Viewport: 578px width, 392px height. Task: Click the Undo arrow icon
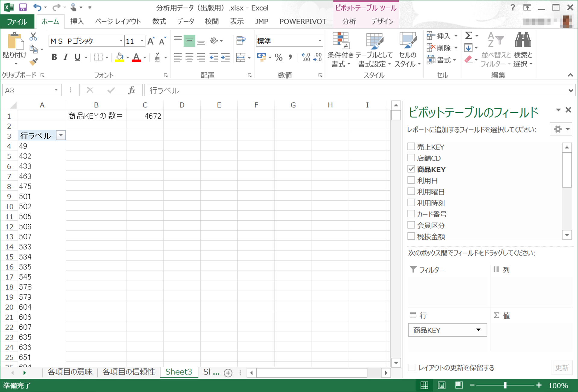(37, 7)
